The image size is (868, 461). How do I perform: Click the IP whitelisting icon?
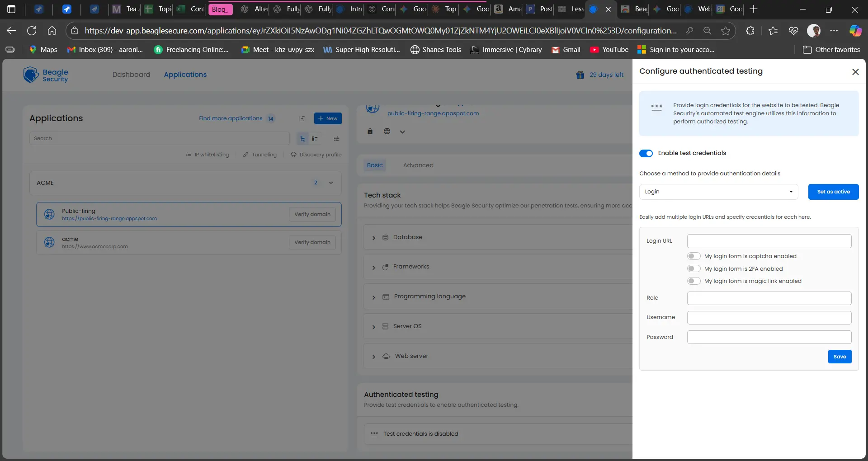point(188,154)
